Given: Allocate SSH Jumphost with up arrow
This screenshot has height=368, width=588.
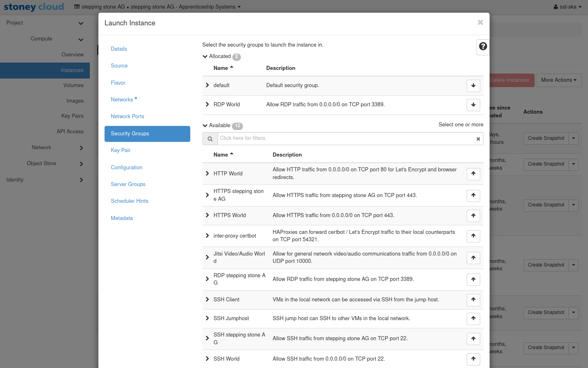Looking at the screenshot, I should tap(473, 319).
